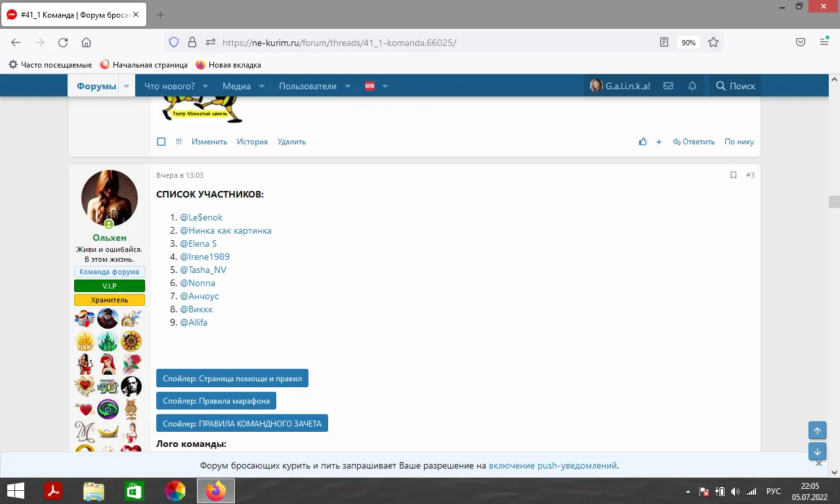Open the browser home page

pos(86,43)
